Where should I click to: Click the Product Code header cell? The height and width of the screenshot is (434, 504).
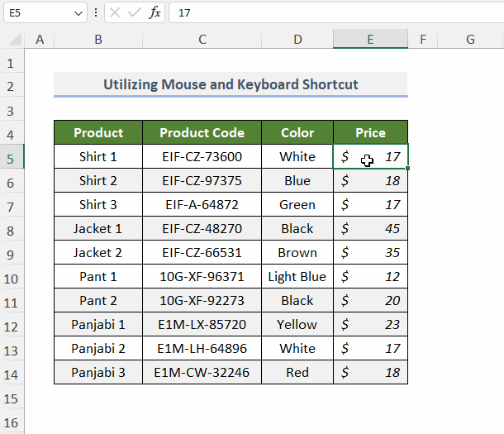(x=202, y=132)
